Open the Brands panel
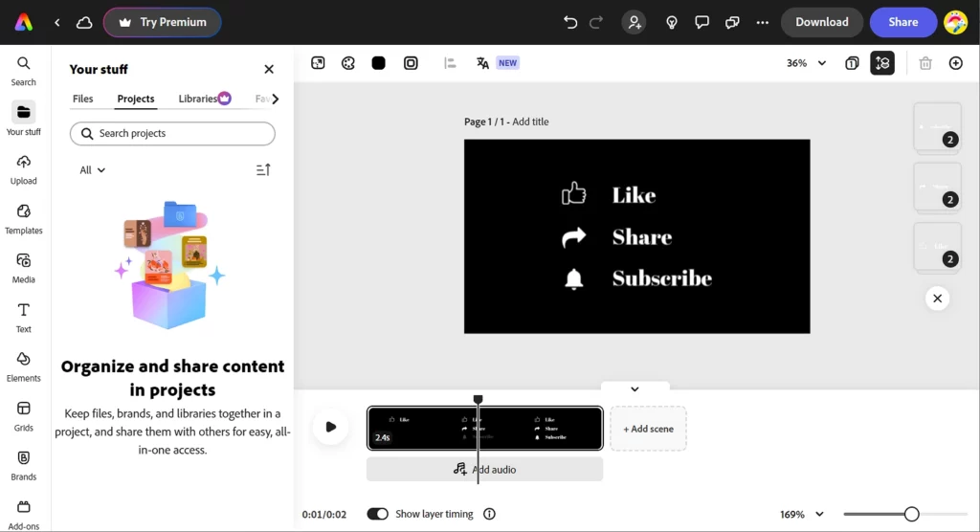Screen dimensions: 980x532 pos(24,466)
